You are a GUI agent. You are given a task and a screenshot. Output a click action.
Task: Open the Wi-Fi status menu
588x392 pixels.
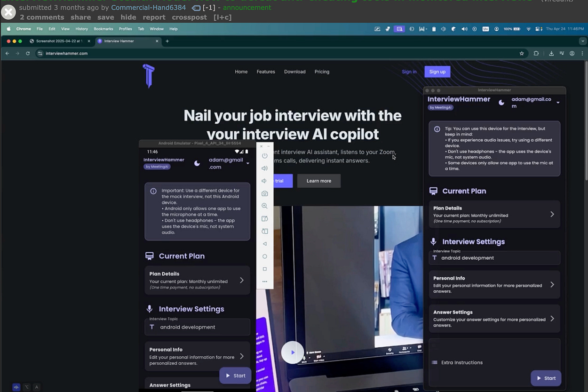[x=529, y=29]
